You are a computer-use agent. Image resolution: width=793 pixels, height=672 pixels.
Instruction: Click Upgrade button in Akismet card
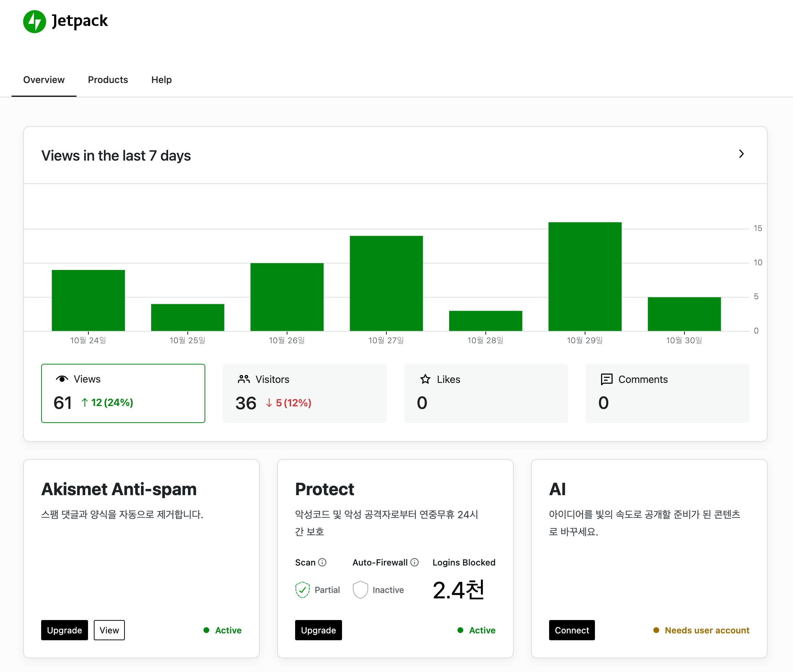(64, 630)
